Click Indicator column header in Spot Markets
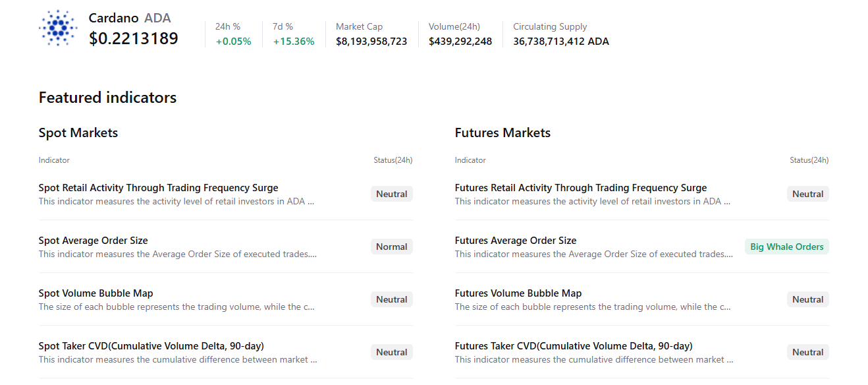Viewport: 868px width, 385px height. (x=54, y=160)
